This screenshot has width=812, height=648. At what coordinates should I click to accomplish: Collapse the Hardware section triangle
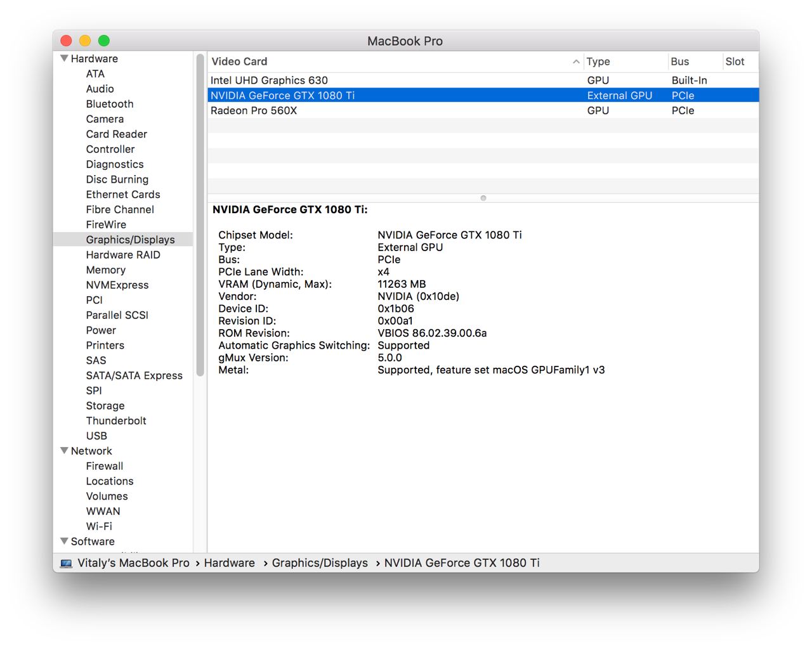(64, 58)
